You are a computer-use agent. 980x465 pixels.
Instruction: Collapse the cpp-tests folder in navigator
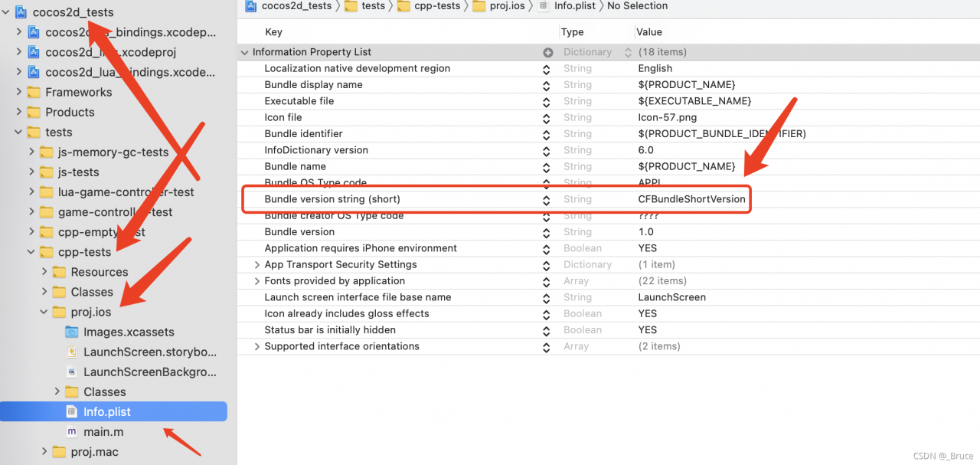[31, 252]
